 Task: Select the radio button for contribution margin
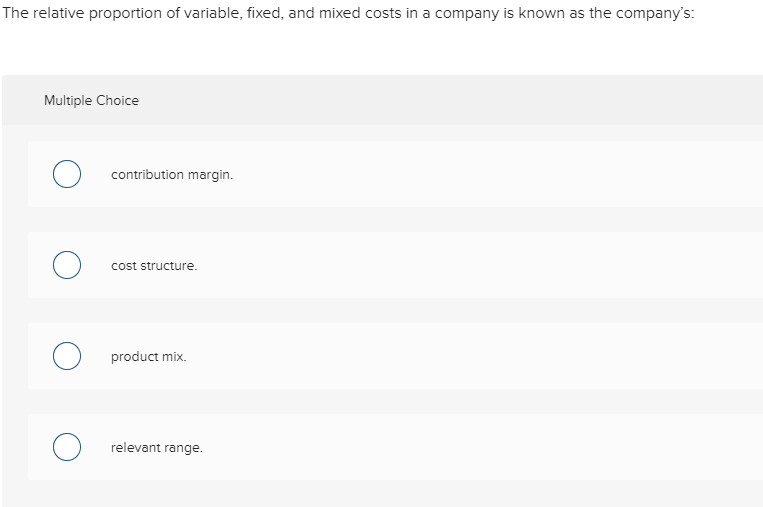67,175
